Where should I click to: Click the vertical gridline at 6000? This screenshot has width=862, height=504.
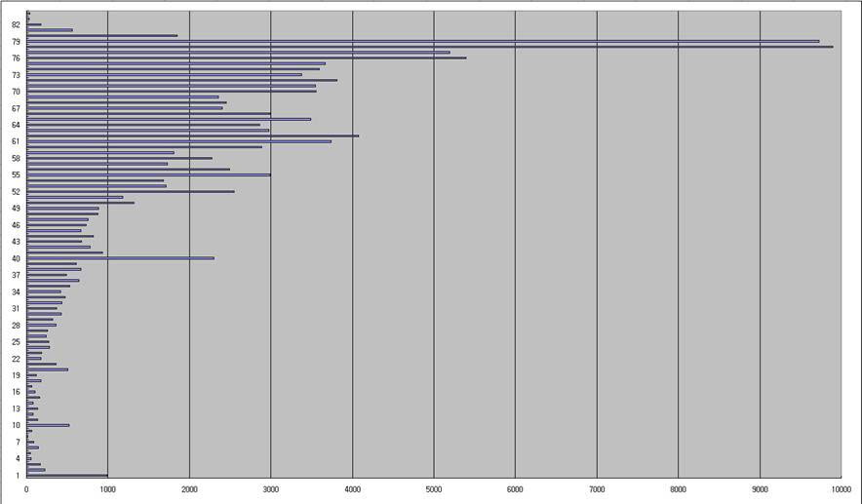click(x=516, y=292)
